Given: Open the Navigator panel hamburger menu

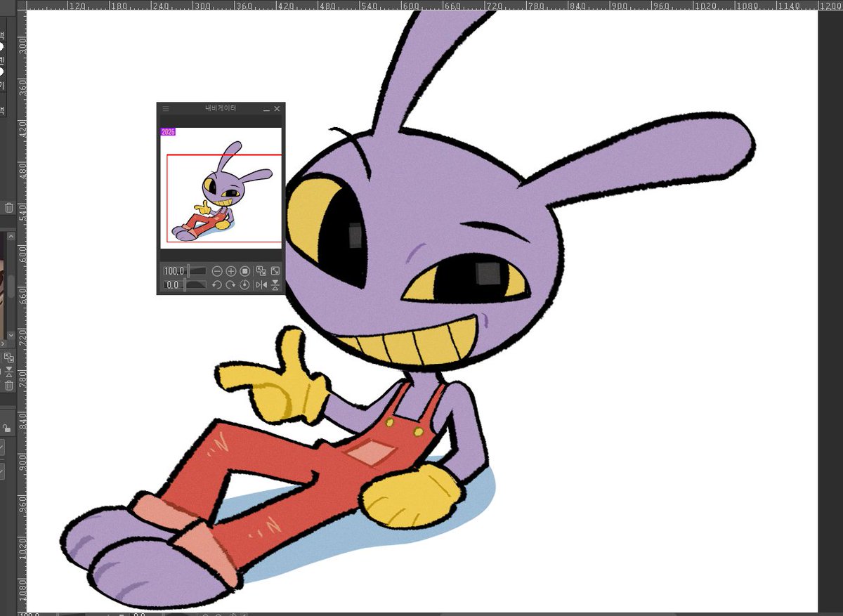Looking at the screenshot, I should [x=165, y=109].
